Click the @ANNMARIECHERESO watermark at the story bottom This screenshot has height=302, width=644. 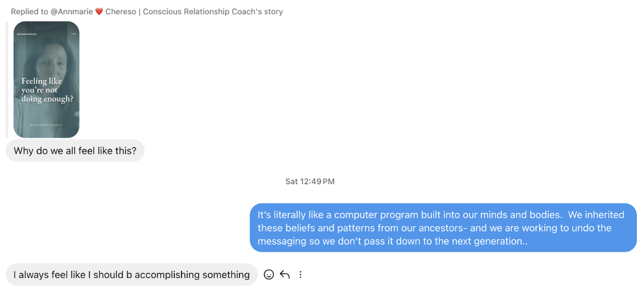(46, 124)
